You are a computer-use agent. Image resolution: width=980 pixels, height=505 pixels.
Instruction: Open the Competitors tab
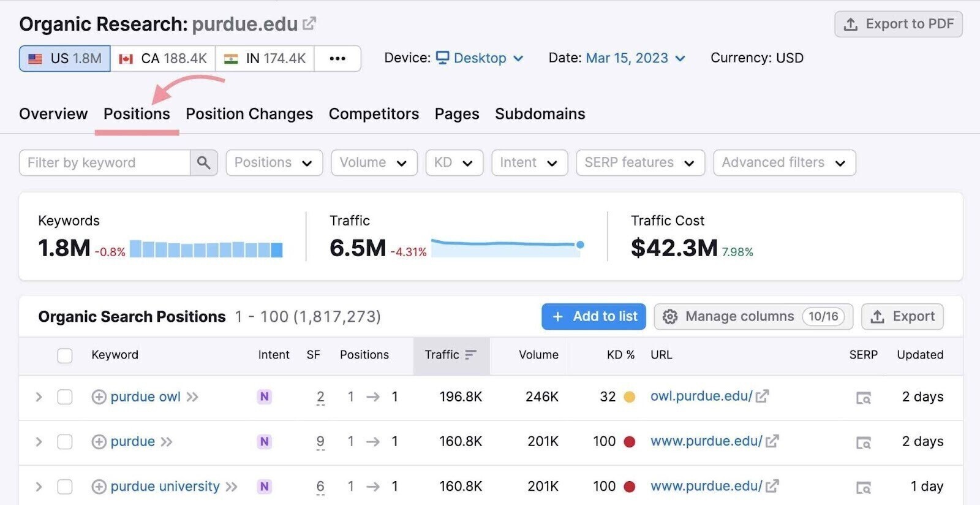click(374, 114)
